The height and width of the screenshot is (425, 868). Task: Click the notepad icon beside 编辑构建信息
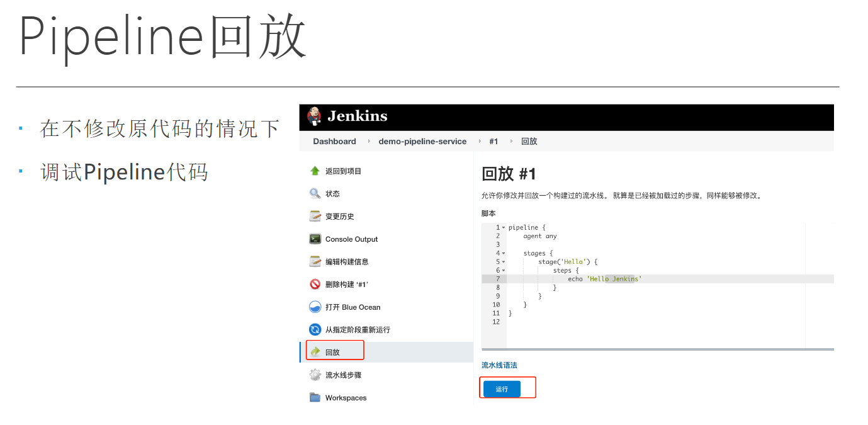click(315, 261)
